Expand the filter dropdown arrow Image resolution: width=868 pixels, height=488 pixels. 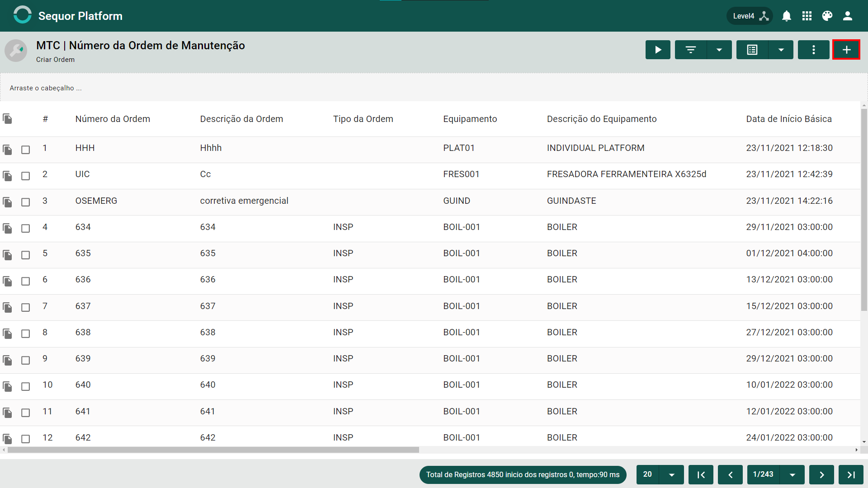[x=719, y=50]
